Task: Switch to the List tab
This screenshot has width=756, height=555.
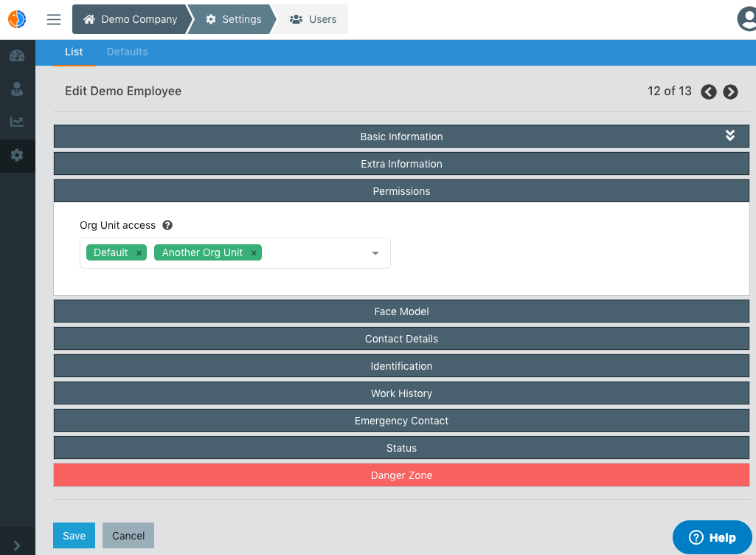Action: pyautogui.click(x=74, y=52)
